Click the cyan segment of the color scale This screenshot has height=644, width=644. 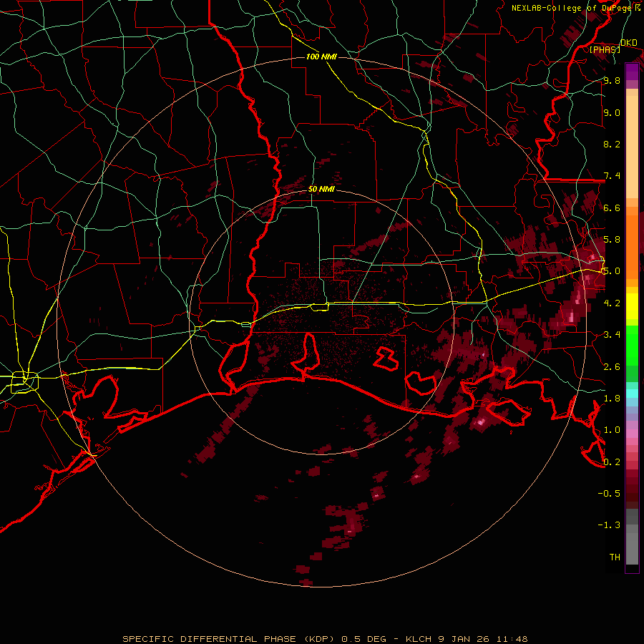[x=632, y=393]
